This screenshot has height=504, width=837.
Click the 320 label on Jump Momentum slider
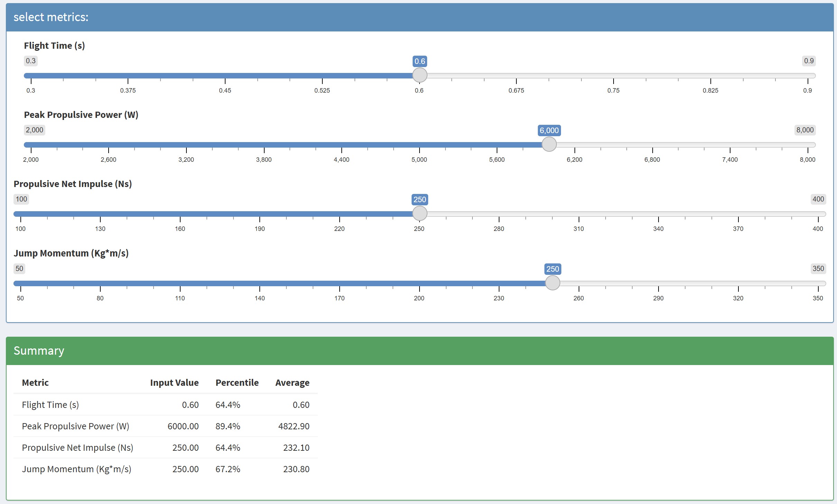(738, 298)
